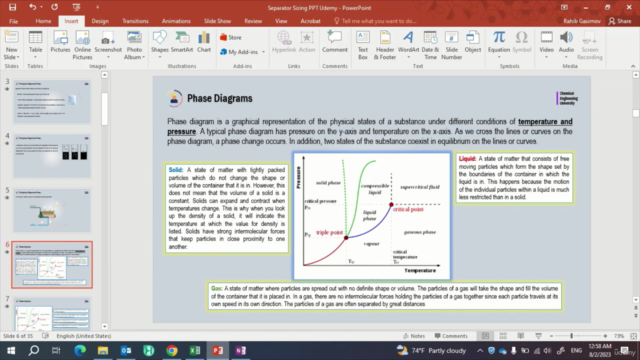Start Slide Show from status bar icon

tap(538, 336)
